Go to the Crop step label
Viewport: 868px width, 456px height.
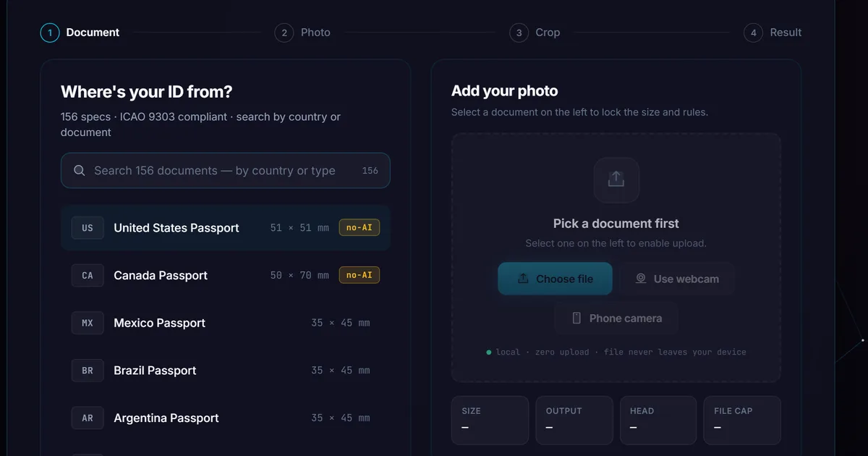[x=548, y=33]
